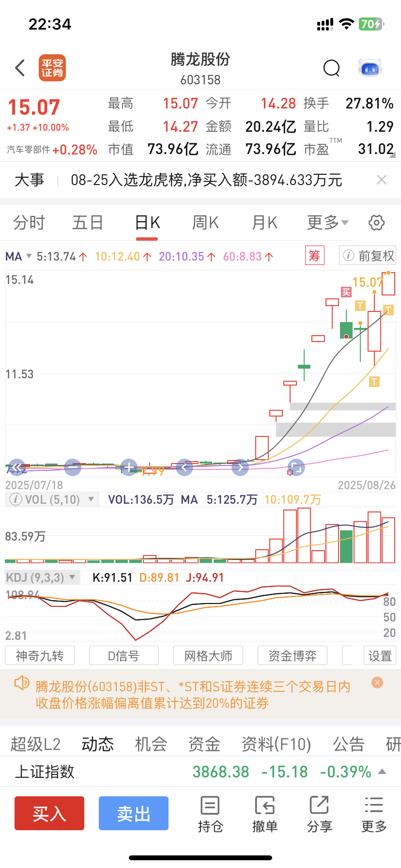Tap the indicator 设置 button
Viewport: 401px width, 868px height.
coord(380,656)
